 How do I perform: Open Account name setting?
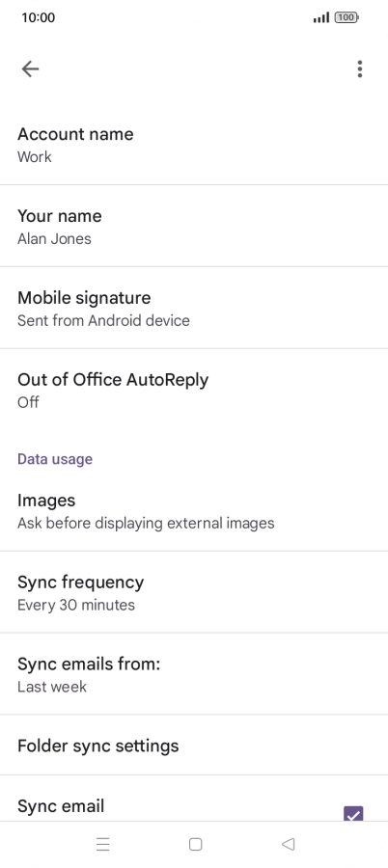194,145
